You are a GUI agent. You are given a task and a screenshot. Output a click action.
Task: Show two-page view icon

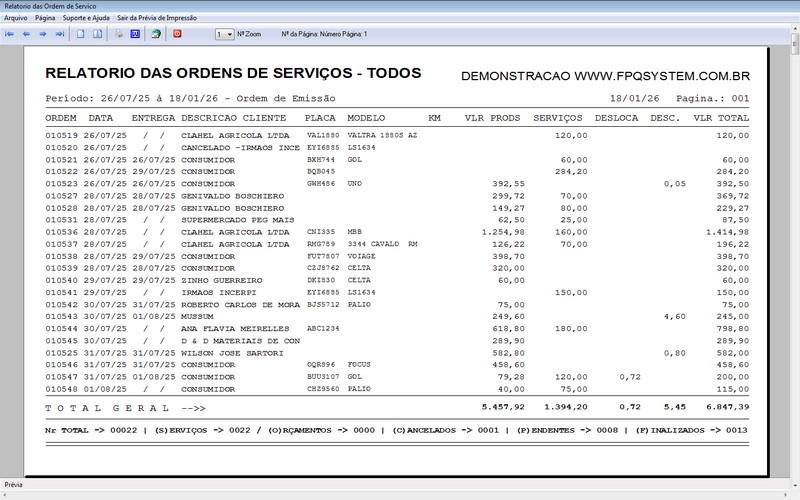click(97, 34)
